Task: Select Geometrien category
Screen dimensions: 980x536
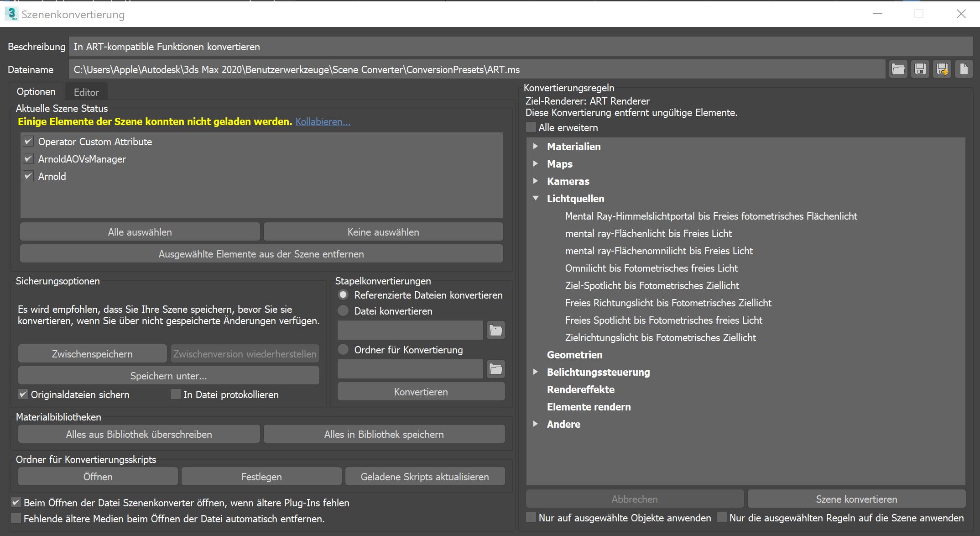Action: coord(575,355)
